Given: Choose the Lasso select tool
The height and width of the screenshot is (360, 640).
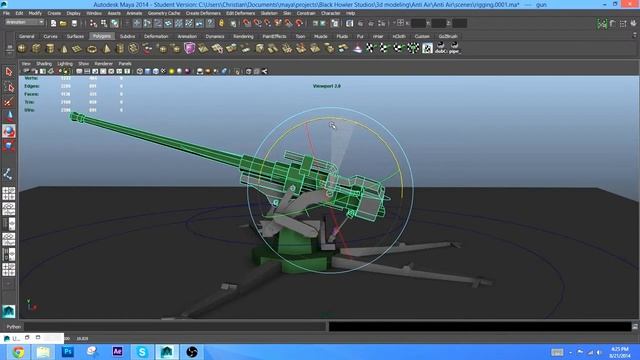Looking at the screenshot, I should (9, 87).
